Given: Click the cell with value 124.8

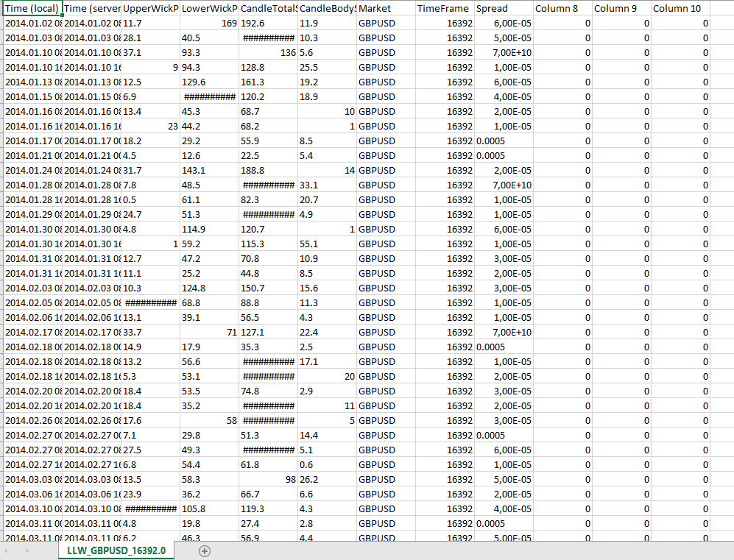Looking at the screenshot, I should pos(210,288).
